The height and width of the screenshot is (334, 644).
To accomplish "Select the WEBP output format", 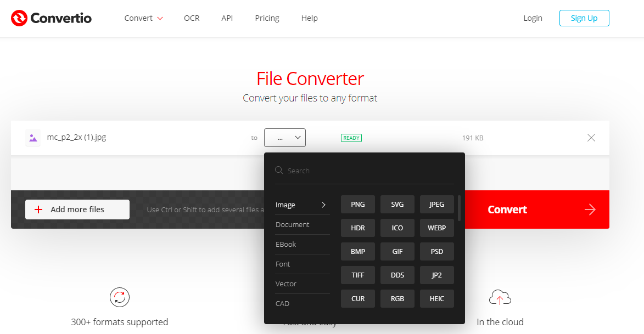I will click(436, 228).
